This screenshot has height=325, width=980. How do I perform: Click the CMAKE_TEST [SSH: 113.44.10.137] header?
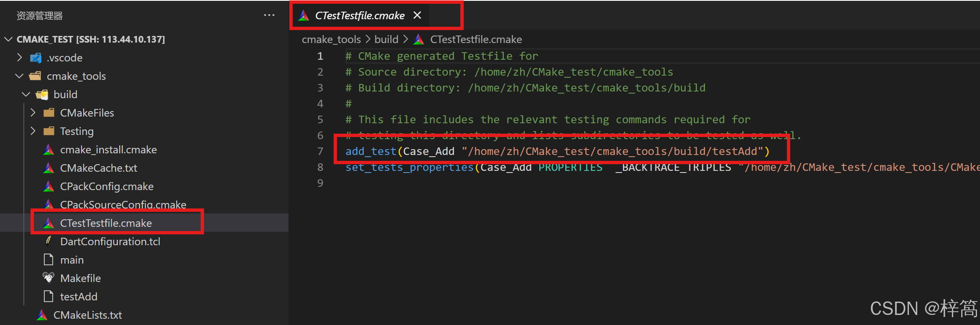click(91, 39)
